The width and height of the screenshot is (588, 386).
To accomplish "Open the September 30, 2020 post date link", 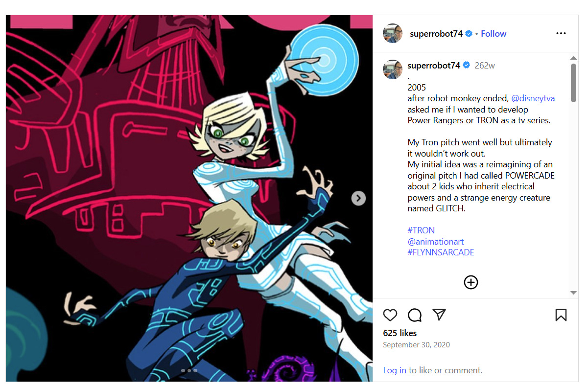I will point(416,345).
